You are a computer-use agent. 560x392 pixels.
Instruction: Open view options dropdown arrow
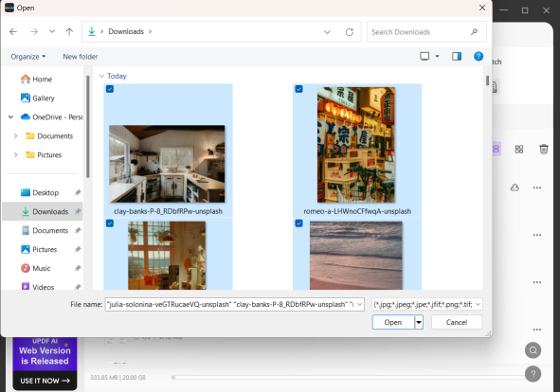click(x=437, y=56)
